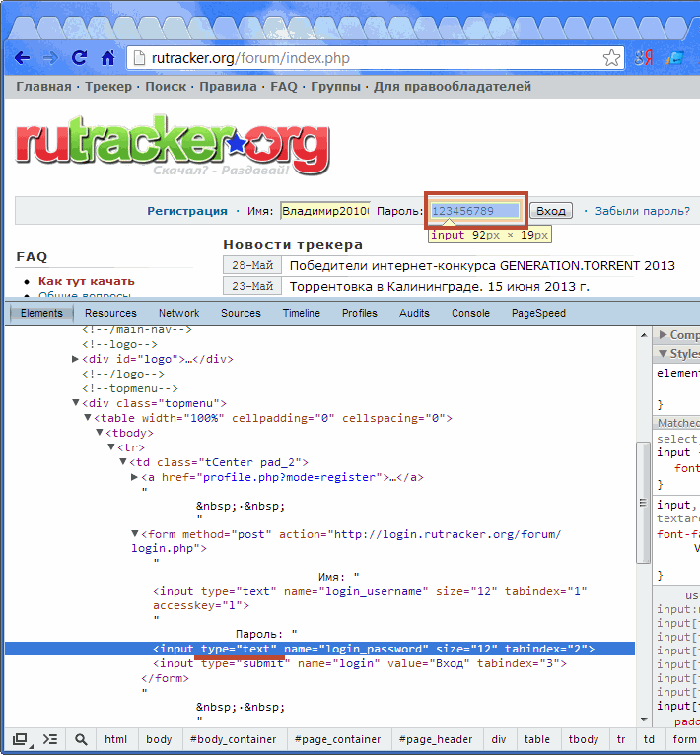
Task: Click the browser forward arrow
Action: click(50, 58)
